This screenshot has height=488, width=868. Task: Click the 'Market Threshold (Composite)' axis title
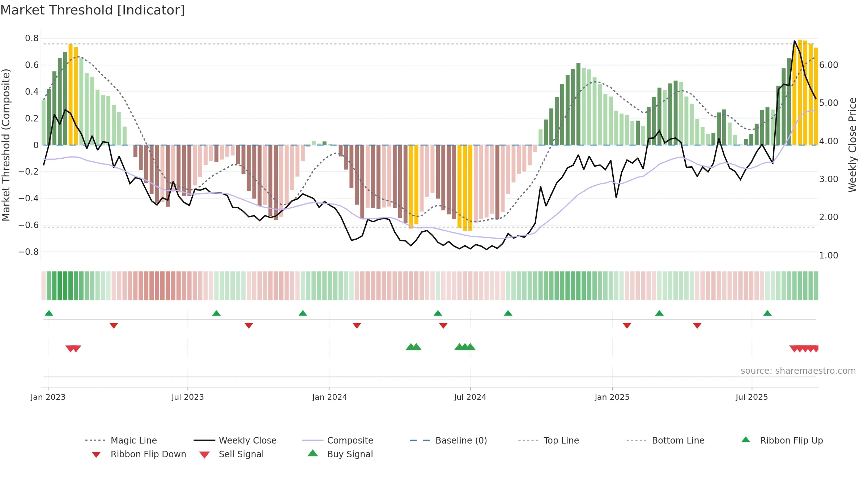pos(6,145)
